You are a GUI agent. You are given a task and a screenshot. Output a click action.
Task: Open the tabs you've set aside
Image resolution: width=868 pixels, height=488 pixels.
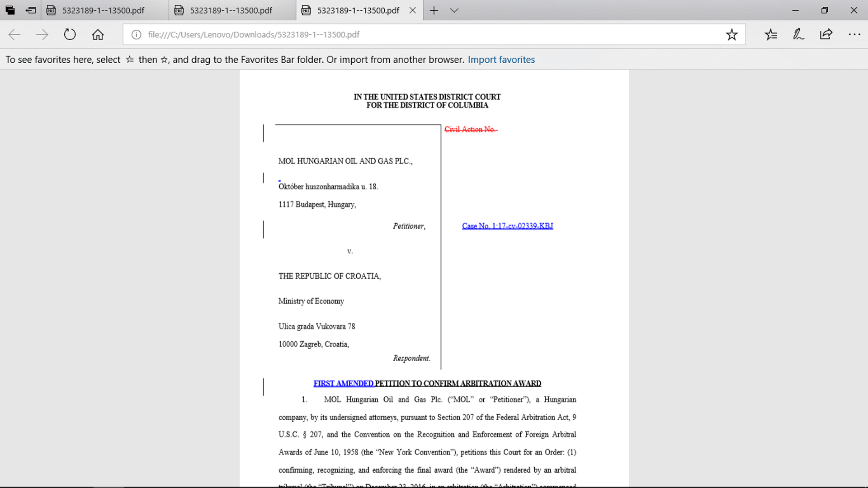(10, 10)
